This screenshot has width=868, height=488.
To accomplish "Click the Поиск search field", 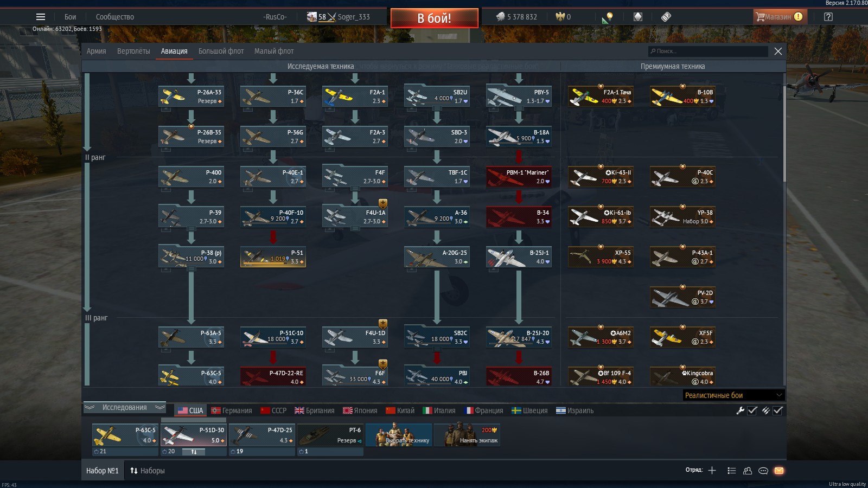I will 708,51.
